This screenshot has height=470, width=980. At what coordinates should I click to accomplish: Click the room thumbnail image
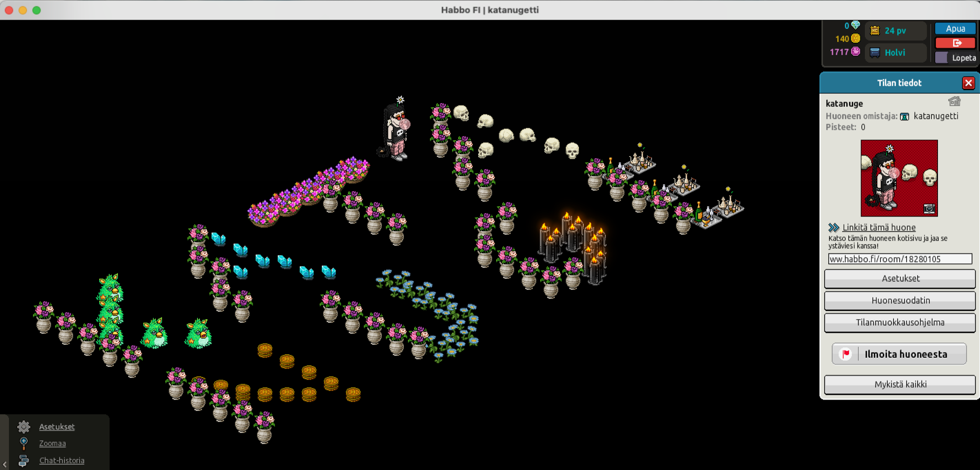point(899,178)
